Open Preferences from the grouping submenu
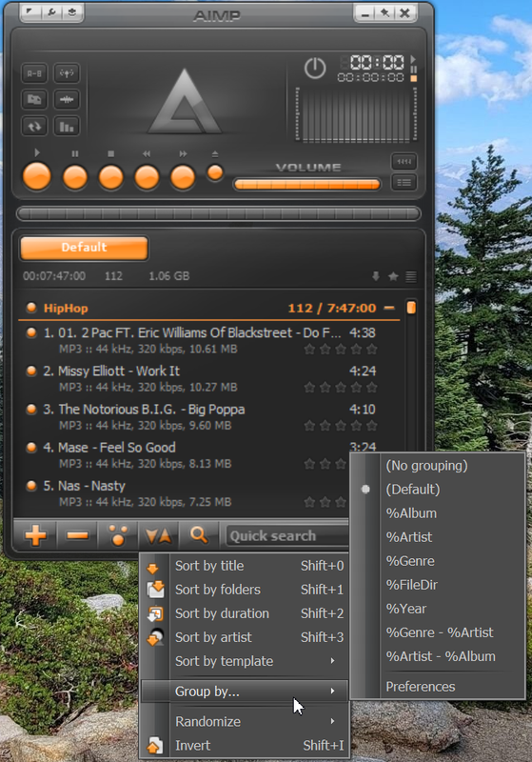Viewport: 532px width, 762px height. point(438,686)
